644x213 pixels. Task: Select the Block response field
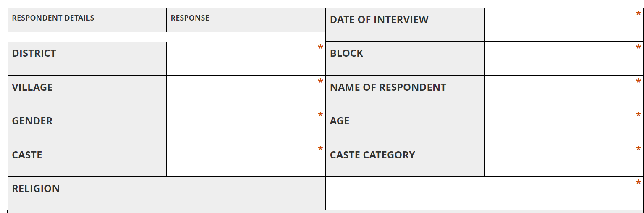point(563,58)
